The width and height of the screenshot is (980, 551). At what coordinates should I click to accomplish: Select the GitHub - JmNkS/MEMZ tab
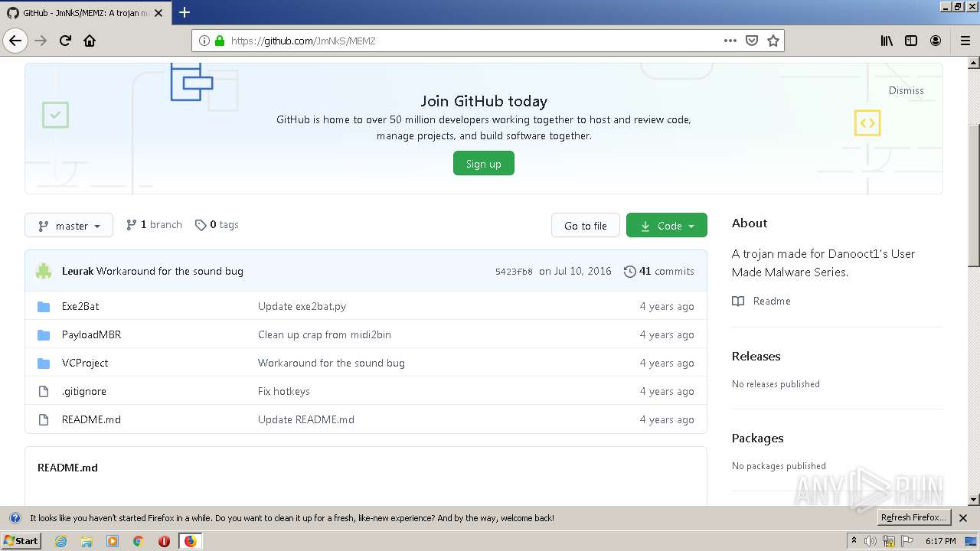tap(84, 13)
